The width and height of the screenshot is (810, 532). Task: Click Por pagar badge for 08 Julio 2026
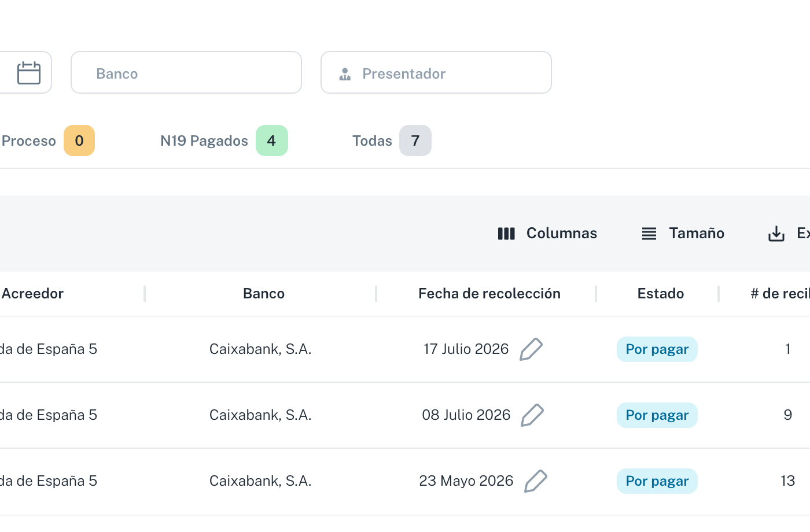click(x=657, y=415)
